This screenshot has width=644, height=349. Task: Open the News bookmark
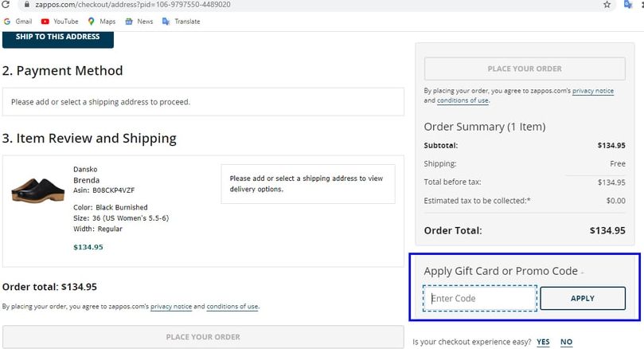[139, 22]
